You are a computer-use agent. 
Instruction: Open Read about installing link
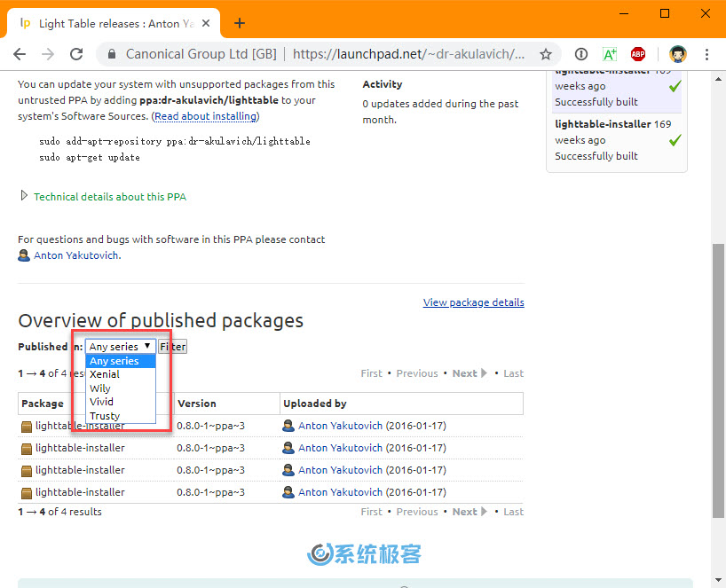(x=206, y=116)
